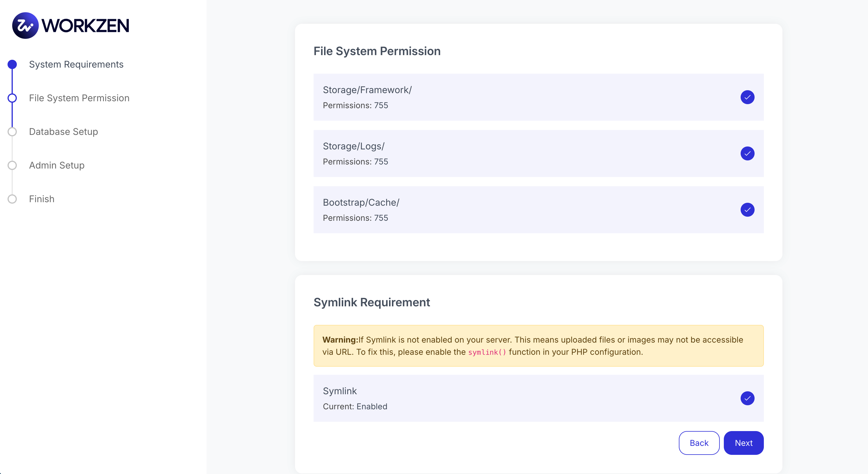The height and width of the screenshot is (474, 868).
Task: Click the Bootstrap/Cache/ path text
Action: (361, 202)
